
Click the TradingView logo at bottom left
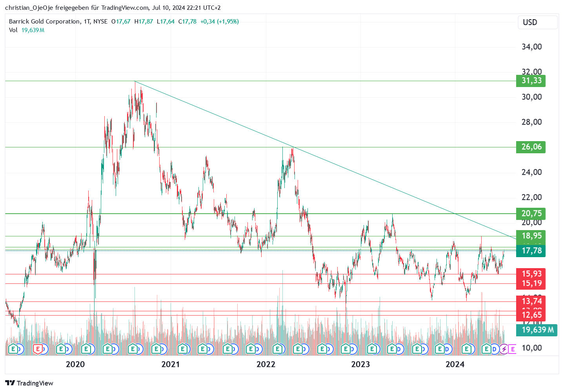coord(29,383)
